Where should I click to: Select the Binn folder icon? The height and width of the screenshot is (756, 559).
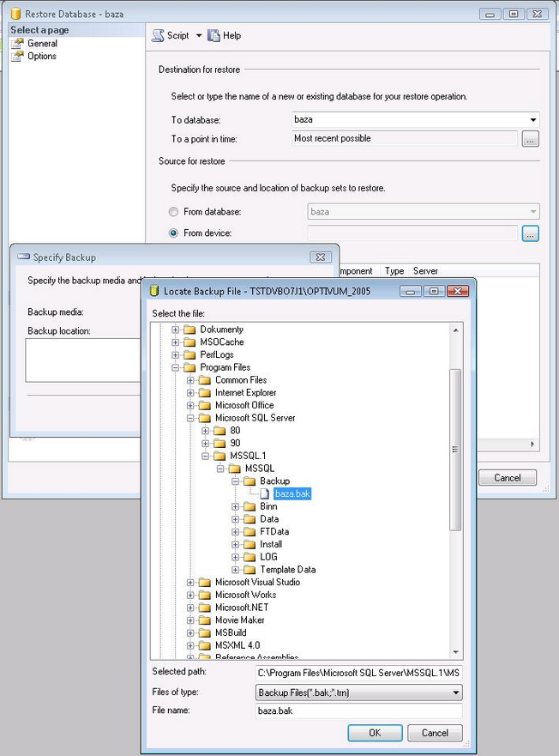[x=249, y=506]
